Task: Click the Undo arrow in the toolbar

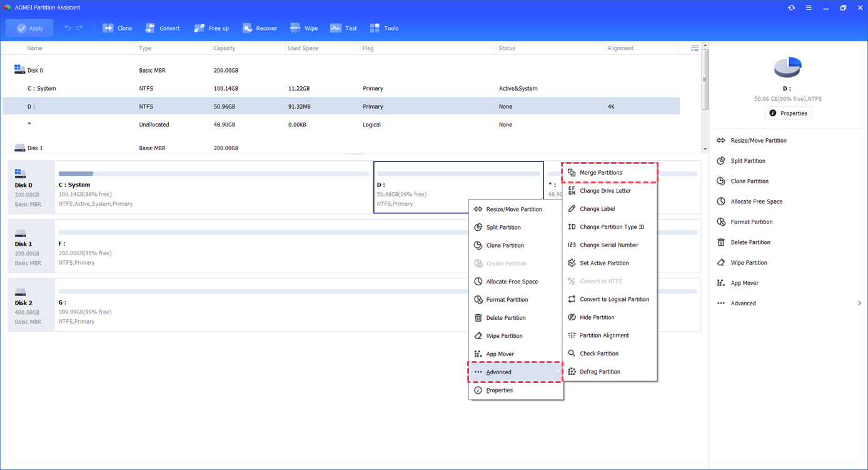Action: tap(68, 28)
